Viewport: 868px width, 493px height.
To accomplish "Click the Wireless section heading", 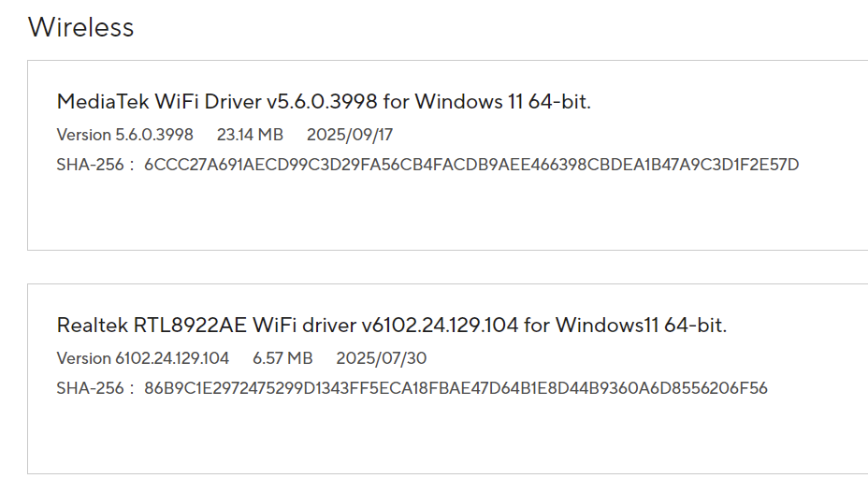I will coord(81,27).
